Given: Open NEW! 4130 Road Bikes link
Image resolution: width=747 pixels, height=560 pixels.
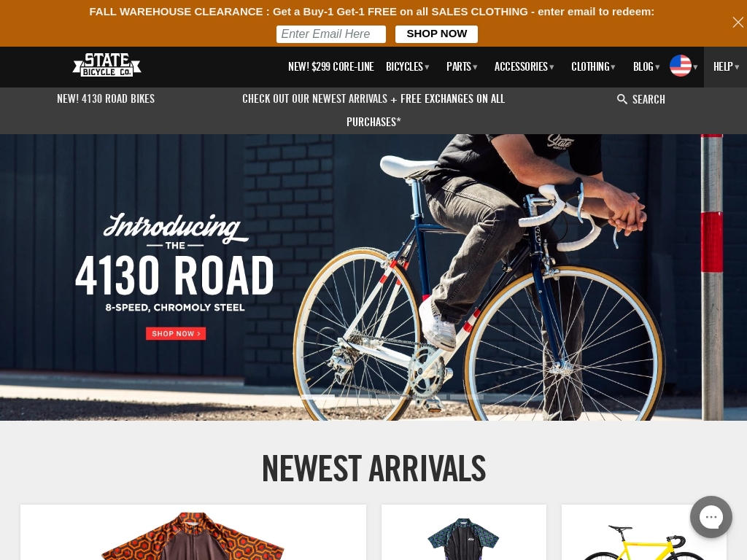Looking at the screenshot, I should click(106, 98).
